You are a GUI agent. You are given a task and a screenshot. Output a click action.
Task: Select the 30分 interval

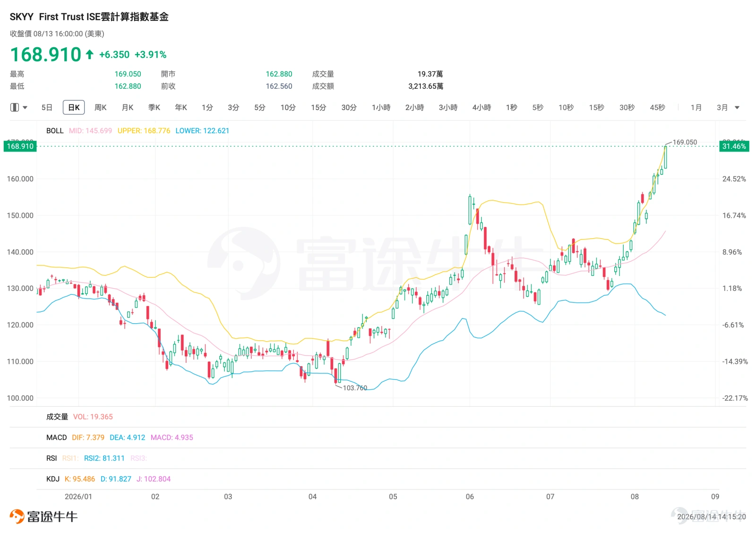click(x=349, y=108)
